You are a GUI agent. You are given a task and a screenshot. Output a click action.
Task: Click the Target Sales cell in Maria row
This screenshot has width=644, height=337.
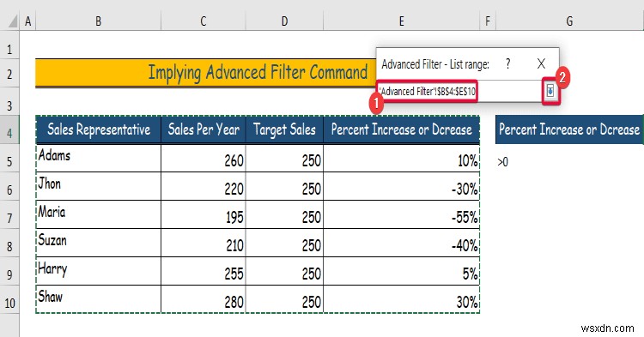[x=284, y=214]
